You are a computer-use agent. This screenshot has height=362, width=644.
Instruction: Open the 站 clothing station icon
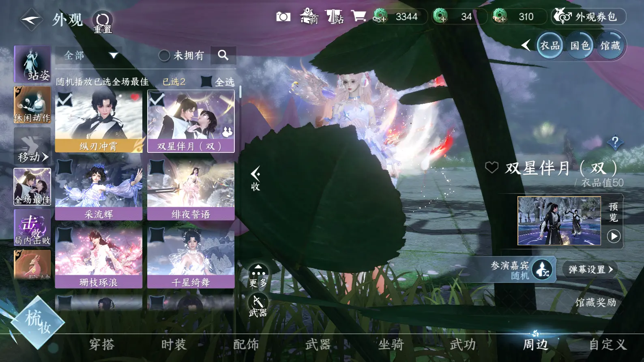pyautogui.click(x=335, y=17)
